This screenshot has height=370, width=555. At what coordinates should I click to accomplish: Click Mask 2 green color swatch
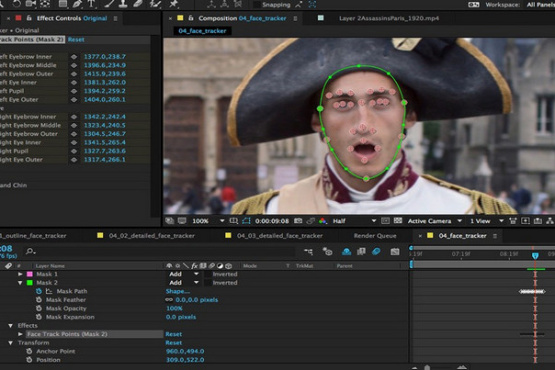click(x=30, y=283)
